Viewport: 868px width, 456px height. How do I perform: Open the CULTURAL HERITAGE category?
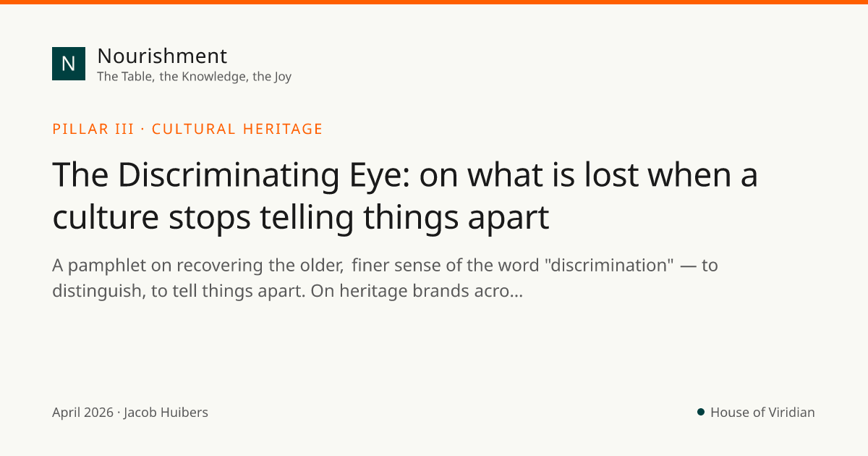coord(237,130)
